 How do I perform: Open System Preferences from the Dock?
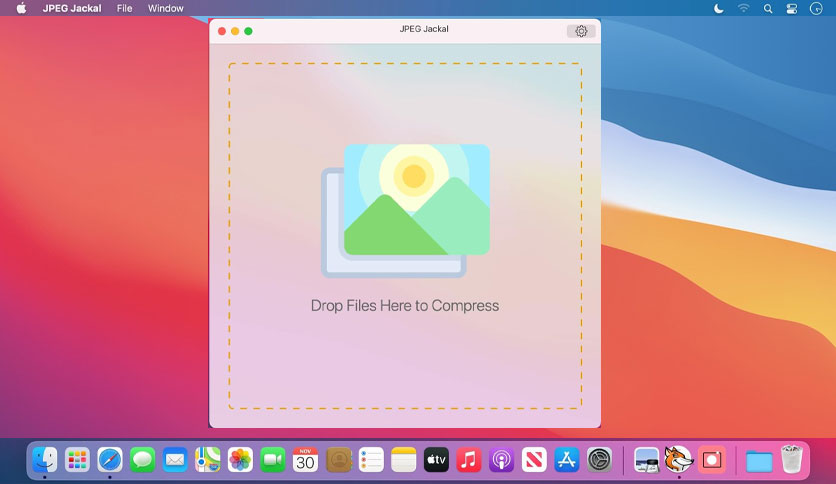point(599,459)
